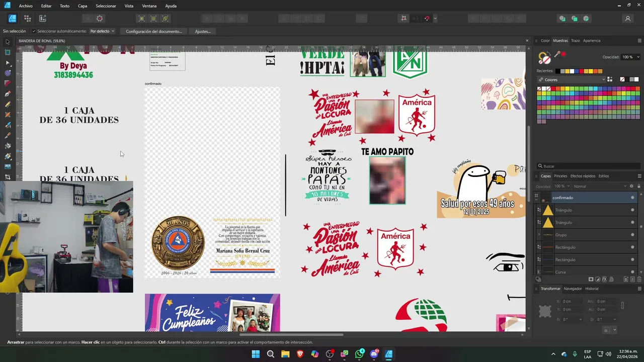Open layer effects FX icon
Viewport: 644px width, 362px height.
604,280
